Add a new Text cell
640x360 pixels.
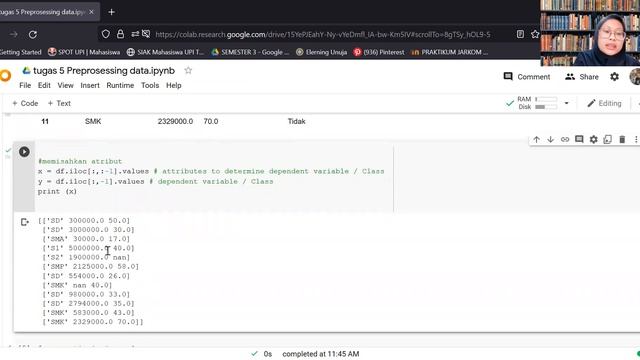[x=59, y=103]
